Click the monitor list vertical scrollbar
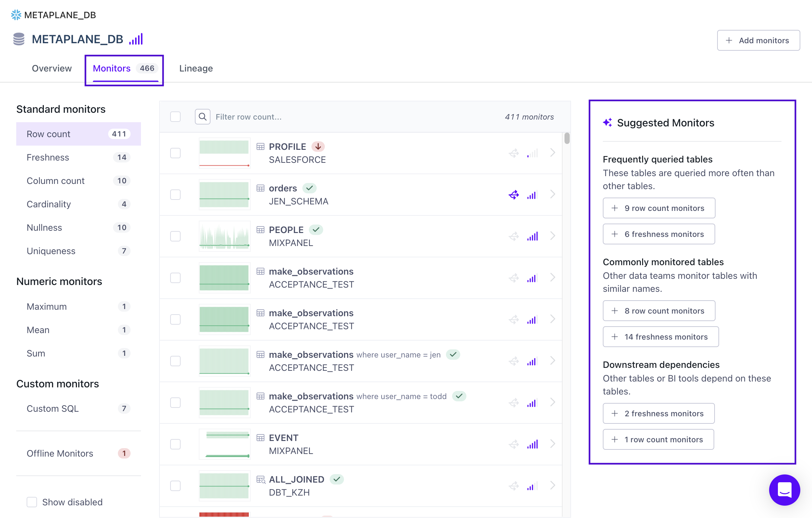 tap(566, 139)
